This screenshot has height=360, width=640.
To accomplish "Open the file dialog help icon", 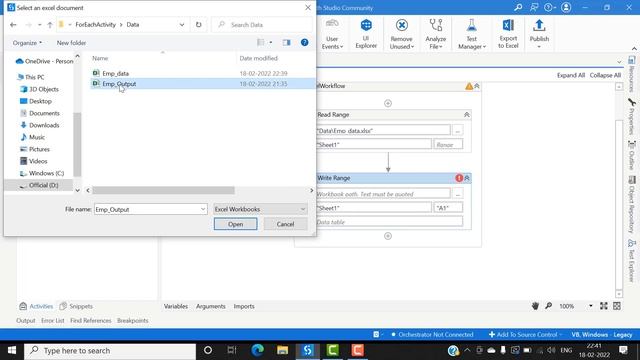I will click(x=304, y=42).
